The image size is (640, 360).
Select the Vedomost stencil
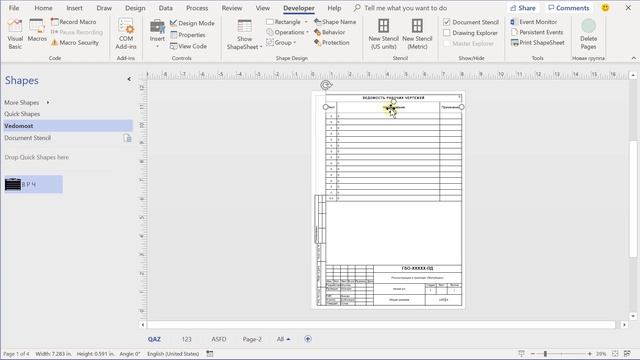pos(68,126)
